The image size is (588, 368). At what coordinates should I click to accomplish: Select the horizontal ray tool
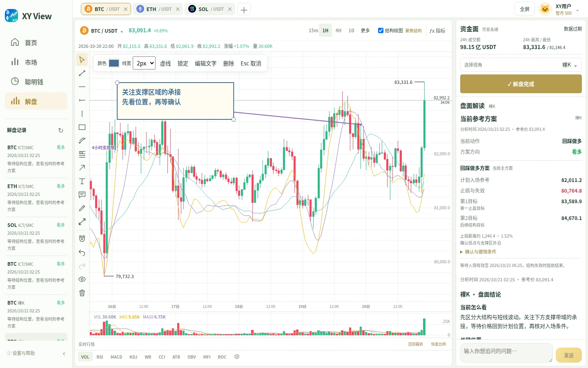[82, 100]
